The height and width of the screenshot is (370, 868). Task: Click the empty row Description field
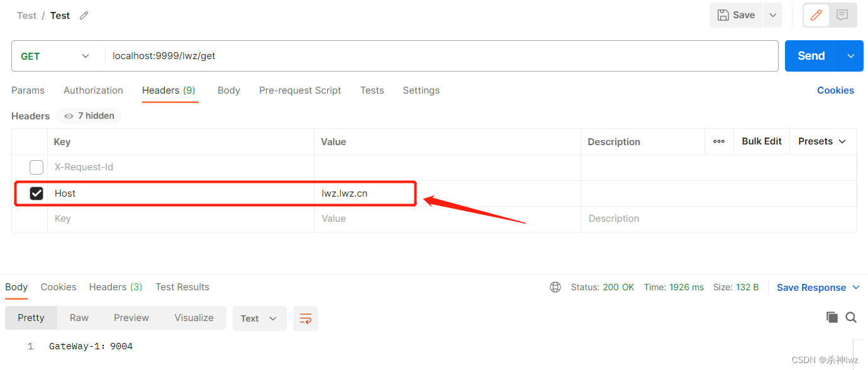(x=718, y=219)
